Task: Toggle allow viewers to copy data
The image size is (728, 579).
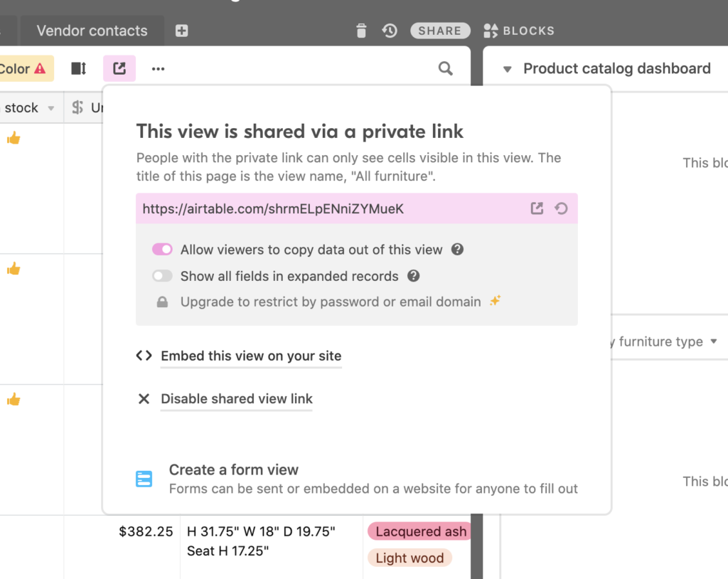Action: [162, 250]
